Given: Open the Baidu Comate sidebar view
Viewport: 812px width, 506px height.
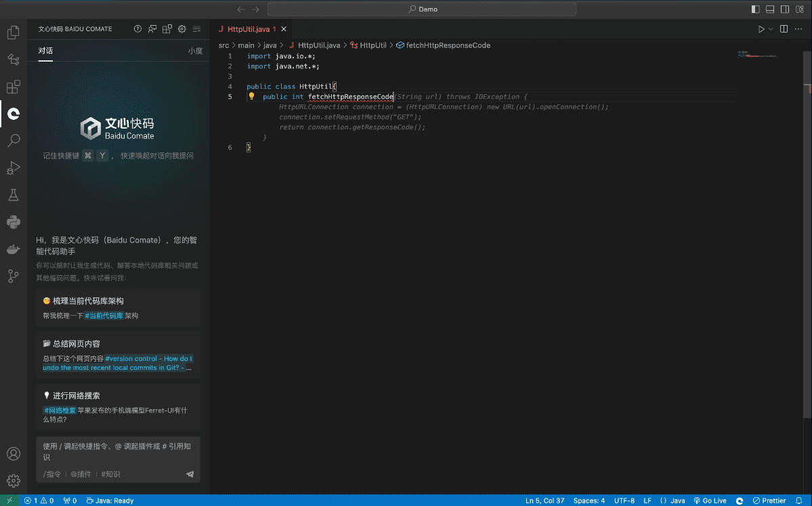Looking at the screenshot, I should pyautogui.click(x=14, y=113).
